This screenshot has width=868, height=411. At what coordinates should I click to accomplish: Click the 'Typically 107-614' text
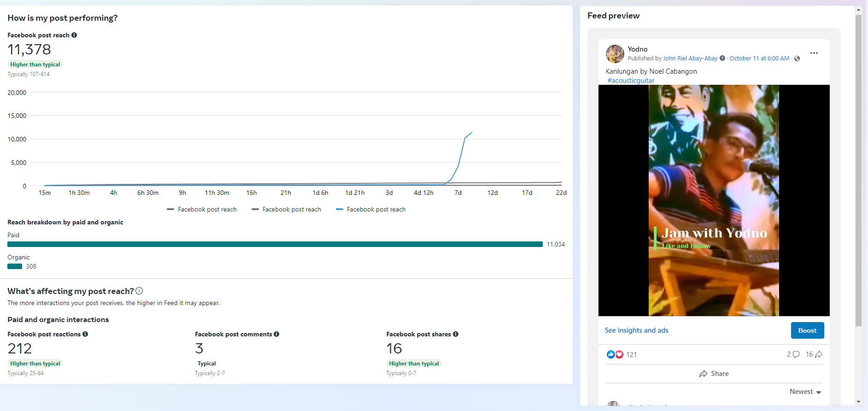[29, 74]
